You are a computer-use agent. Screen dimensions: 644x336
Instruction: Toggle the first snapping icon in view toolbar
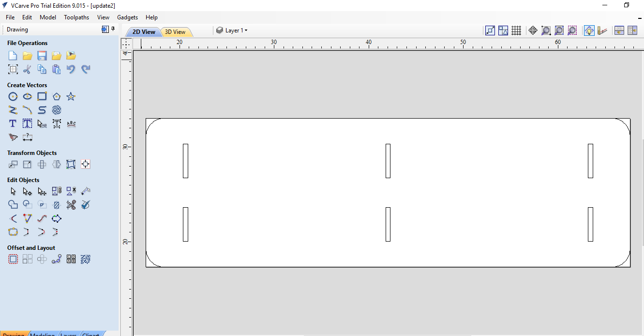pyautogui.click(x=490, y=31)
